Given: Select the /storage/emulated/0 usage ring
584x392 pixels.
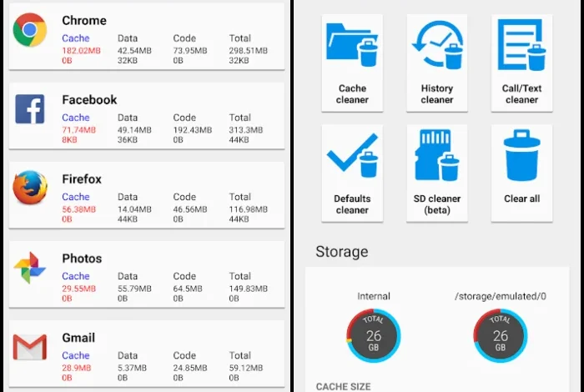Looking at the screenshot, I should coord(501,335).
